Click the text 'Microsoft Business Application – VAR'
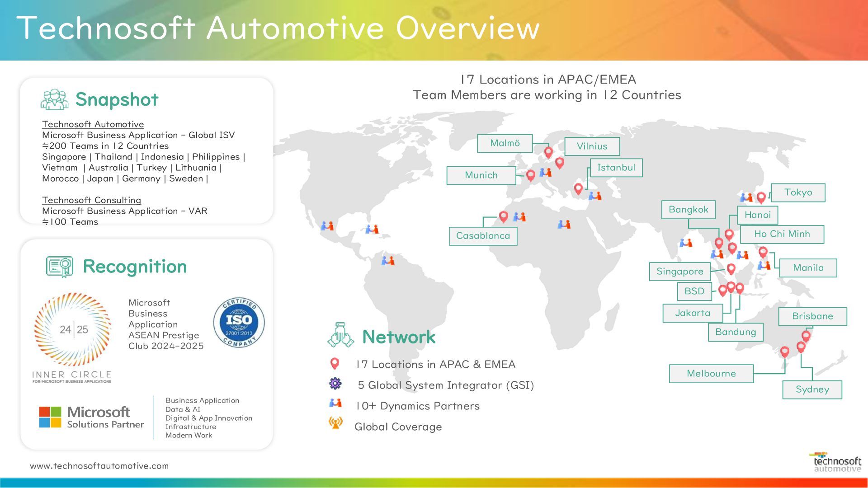 click(x=125, y=211)
